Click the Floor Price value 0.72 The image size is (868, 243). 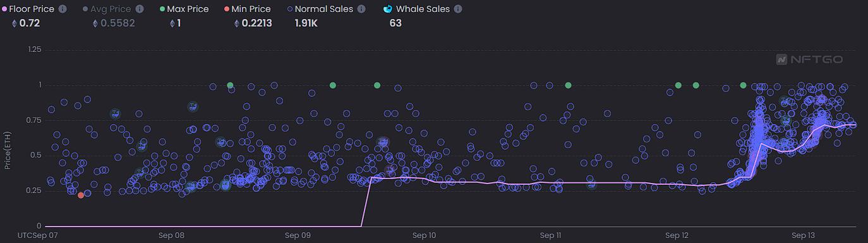[30, 23]
